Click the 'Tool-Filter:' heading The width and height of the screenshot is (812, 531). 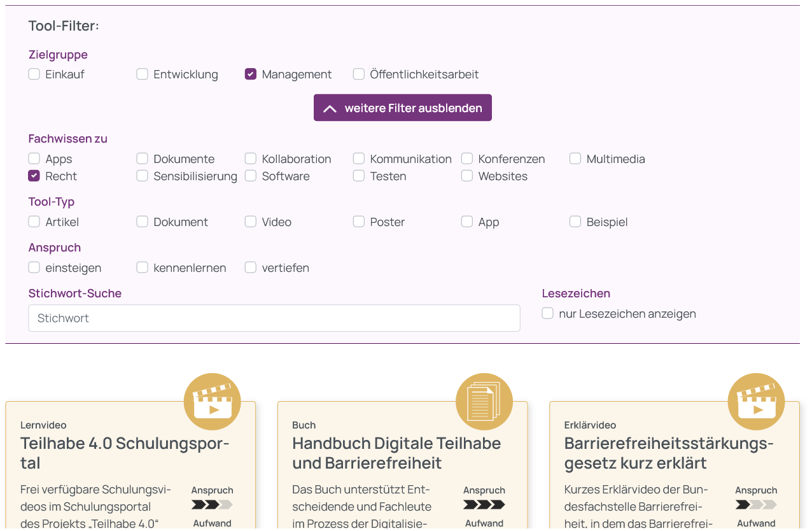64,26
